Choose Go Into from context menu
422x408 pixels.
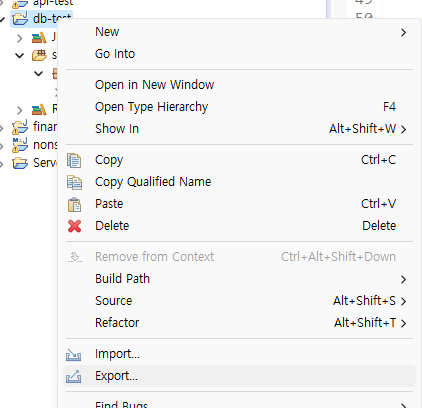239,54
